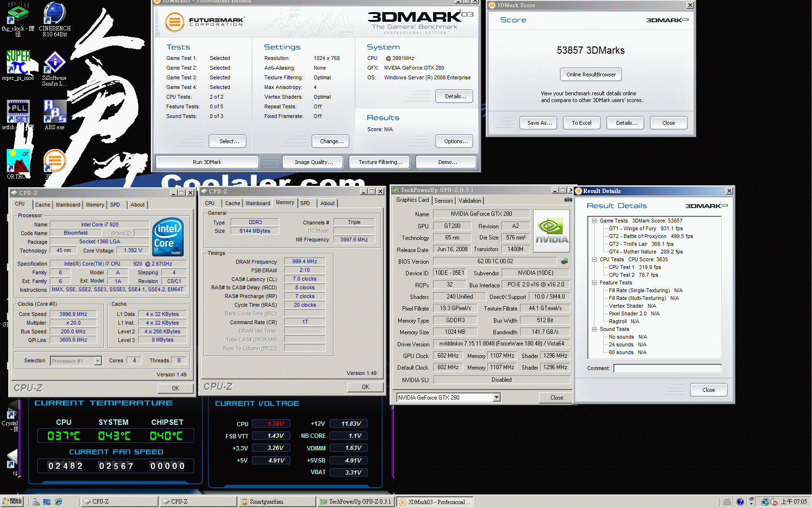Viewport: 812px width, 508px height.
Task: Click Online ResultBrowser button
Action: (591, 75)
